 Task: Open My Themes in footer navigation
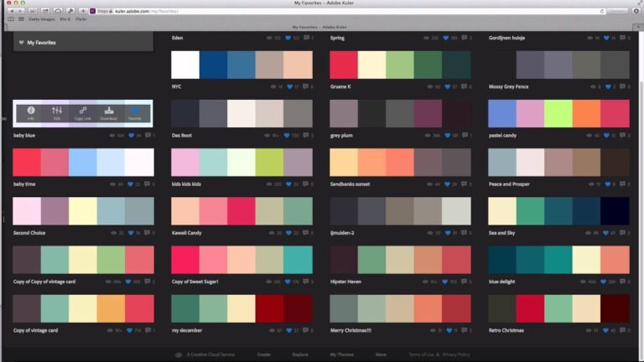[342, 354]
